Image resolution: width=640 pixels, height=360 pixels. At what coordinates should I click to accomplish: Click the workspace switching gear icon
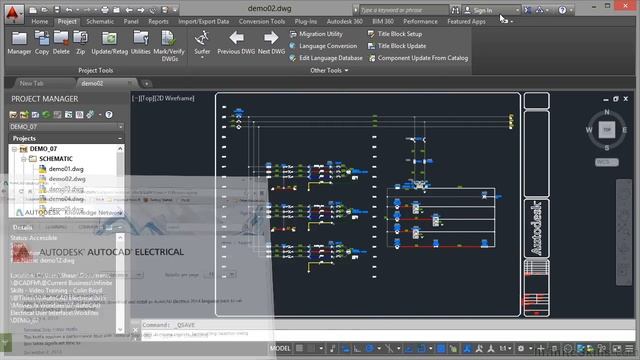521,349
